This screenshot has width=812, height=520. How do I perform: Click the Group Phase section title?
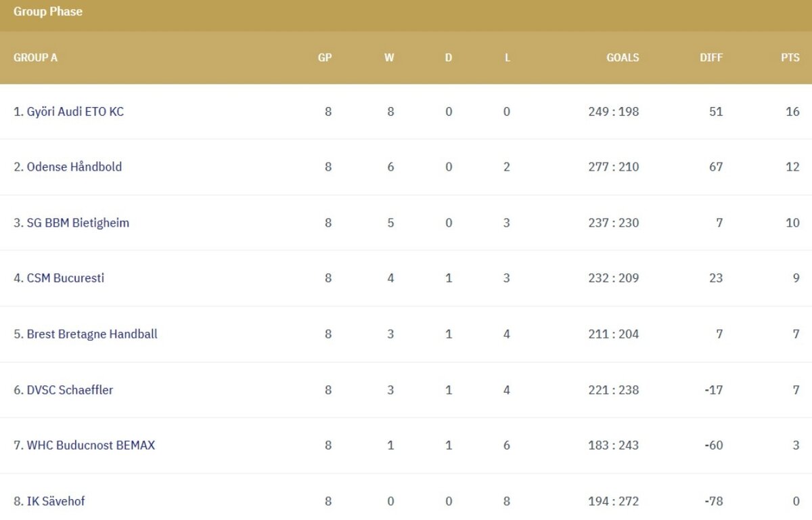(x=48, y=12)
